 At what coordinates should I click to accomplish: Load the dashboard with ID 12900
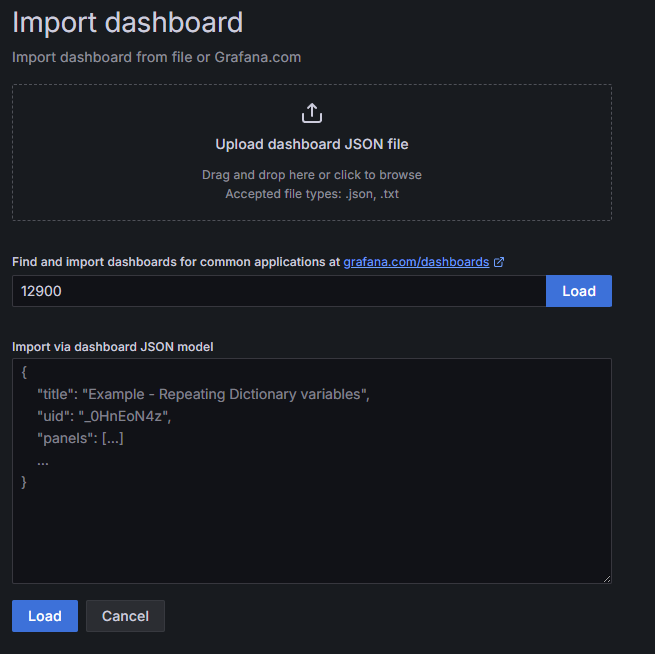pyautogui.click(x=579, y=291)
